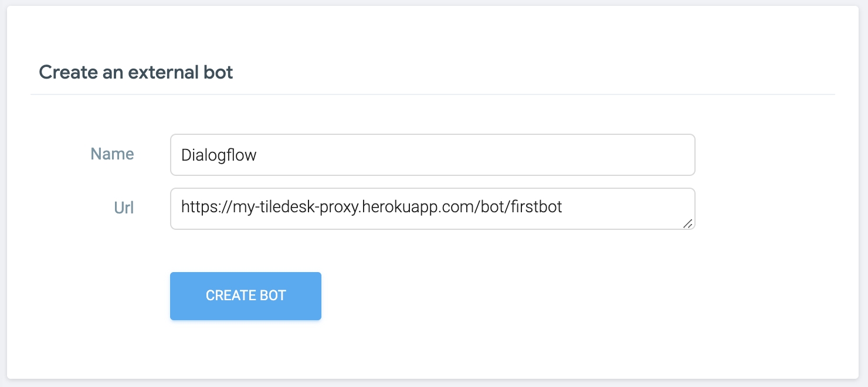The image size is (868, 387).
Task: Place cursor in the 'Dialogflow' text
Action: pos(219,155)
